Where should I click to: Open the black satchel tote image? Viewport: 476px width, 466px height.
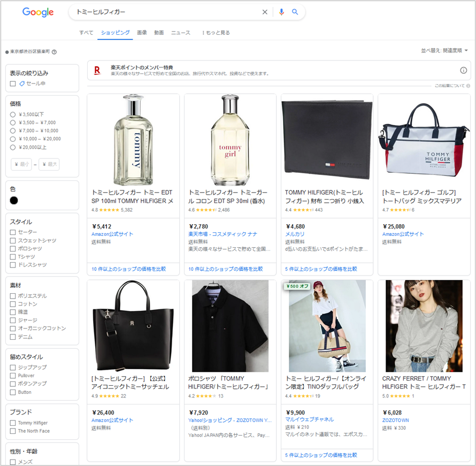tap(133, 326)
